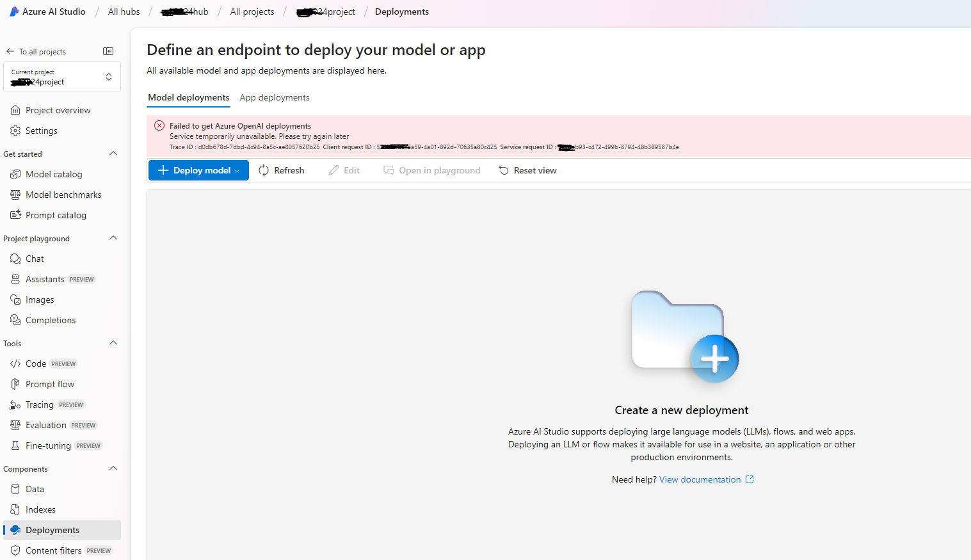The width and height of the screenshot is (971, 560).
Task: Open the Deploy model dropdown
Action: [x=198, y=170]
